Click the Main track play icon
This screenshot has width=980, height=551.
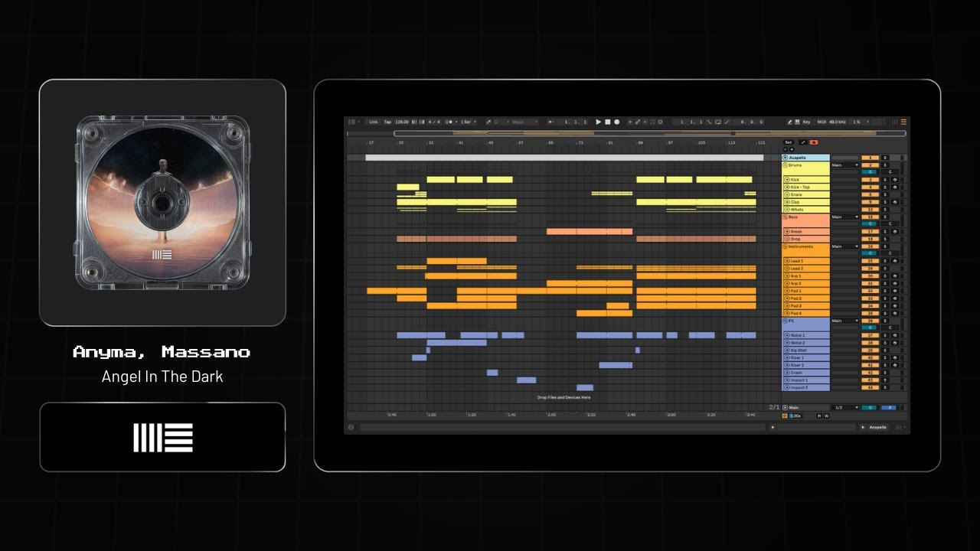click(x=786, y=408)
